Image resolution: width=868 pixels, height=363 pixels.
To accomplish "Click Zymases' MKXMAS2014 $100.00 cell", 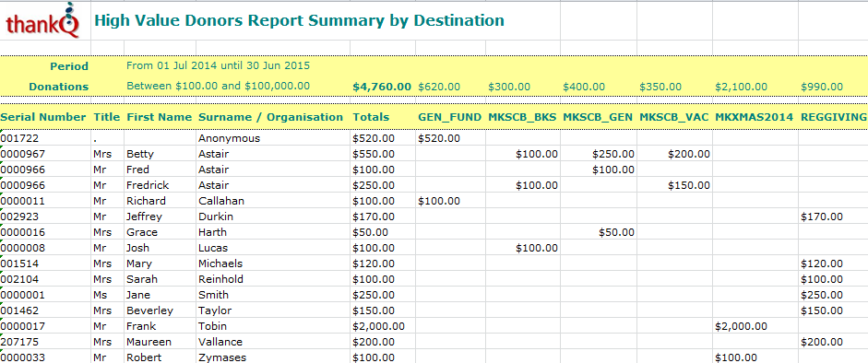I will tap(736, 357).
